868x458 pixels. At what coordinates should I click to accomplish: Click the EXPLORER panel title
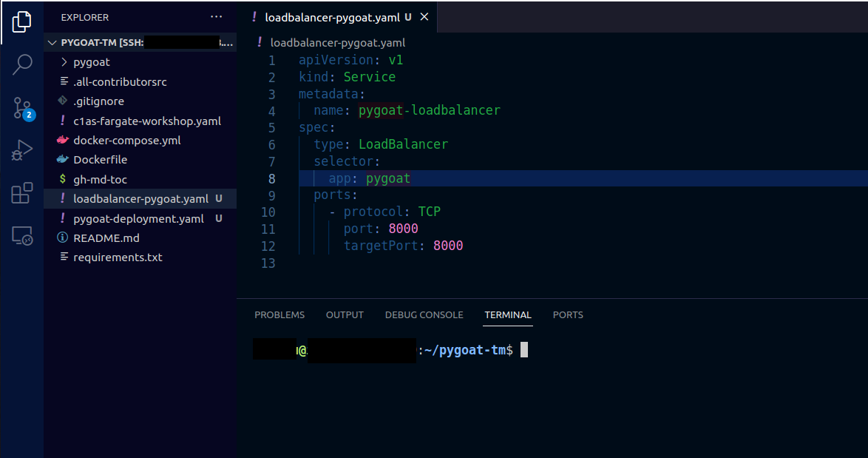[85, 17]
